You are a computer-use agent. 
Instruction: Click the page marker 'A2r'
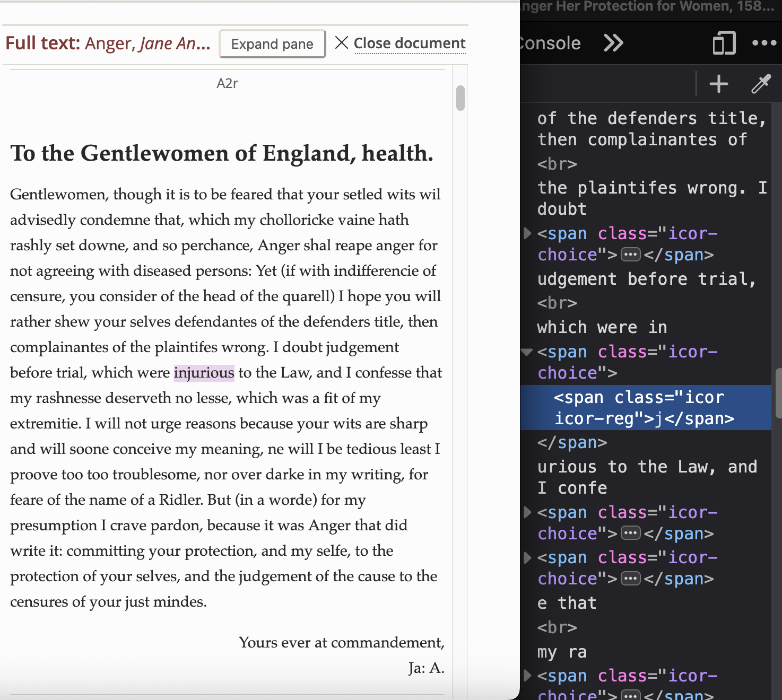227,83
